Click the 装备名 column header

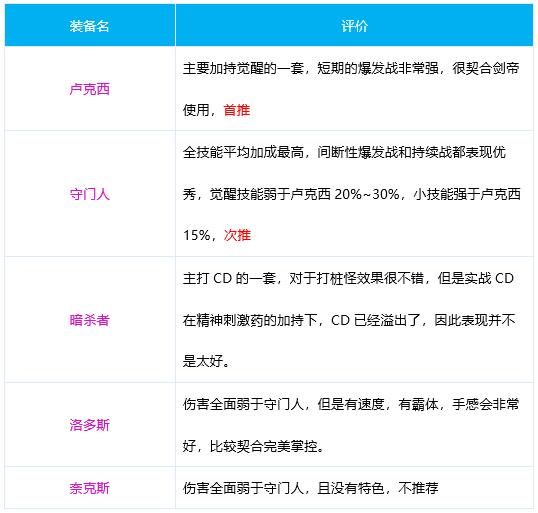[90, 26]
